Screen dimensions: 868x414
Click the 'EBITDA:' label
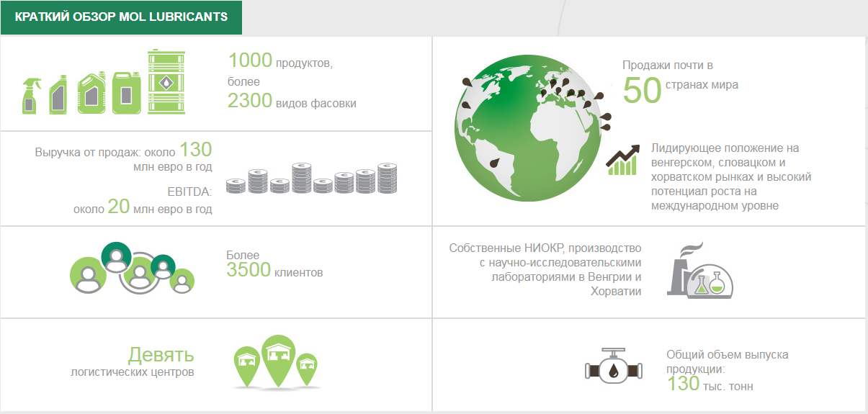click(x=189, y=192)
